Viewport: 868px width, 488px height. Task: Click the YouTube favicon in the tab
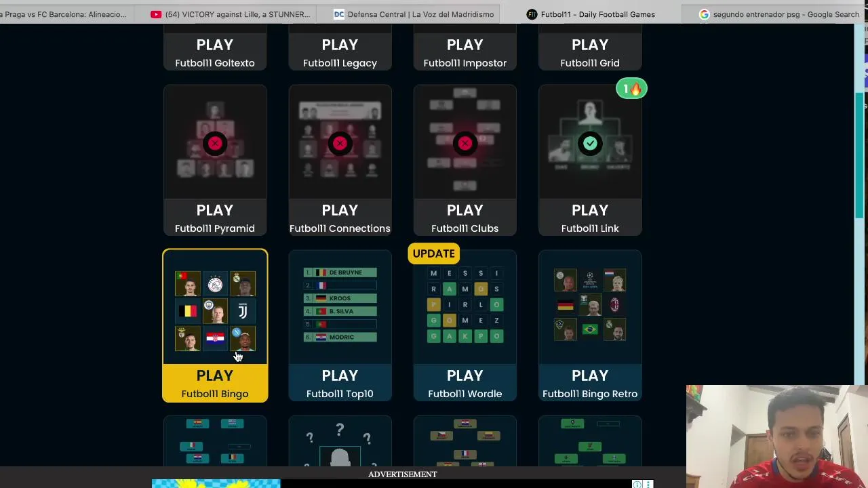coord(156,14)
